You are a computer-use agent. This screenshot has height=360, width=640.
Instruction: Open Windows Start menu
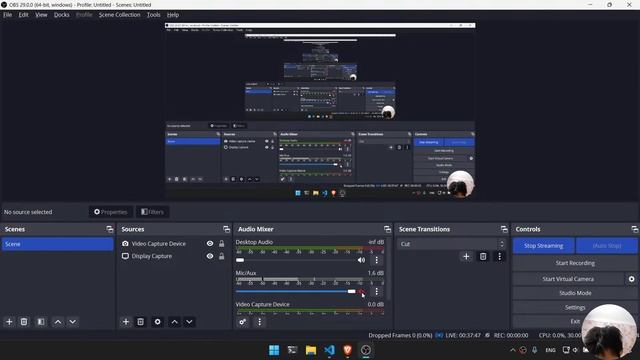coord(274,350)
